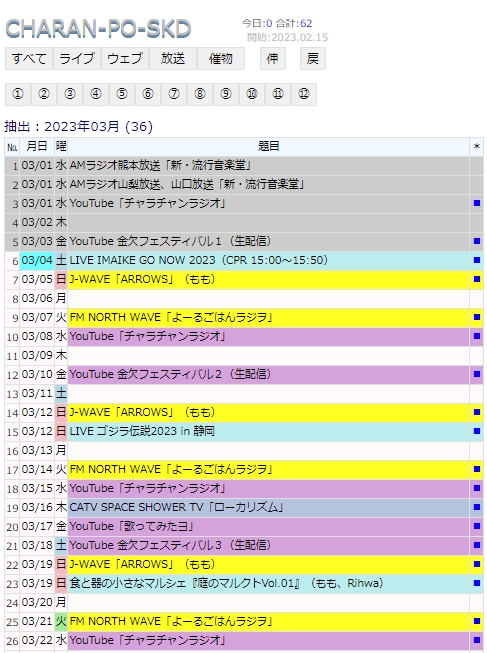Click blue marker for ゴジラ伝説2023 row

[477, 431]
